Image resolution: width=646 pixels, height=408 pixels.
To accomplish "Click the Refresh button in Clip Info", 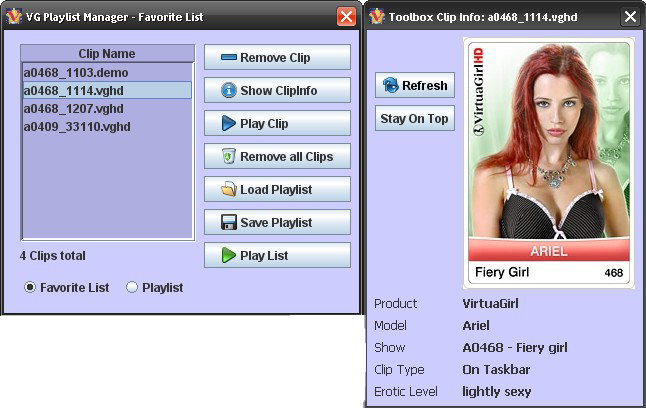I will pyautogui.click(x=415, y=86).
